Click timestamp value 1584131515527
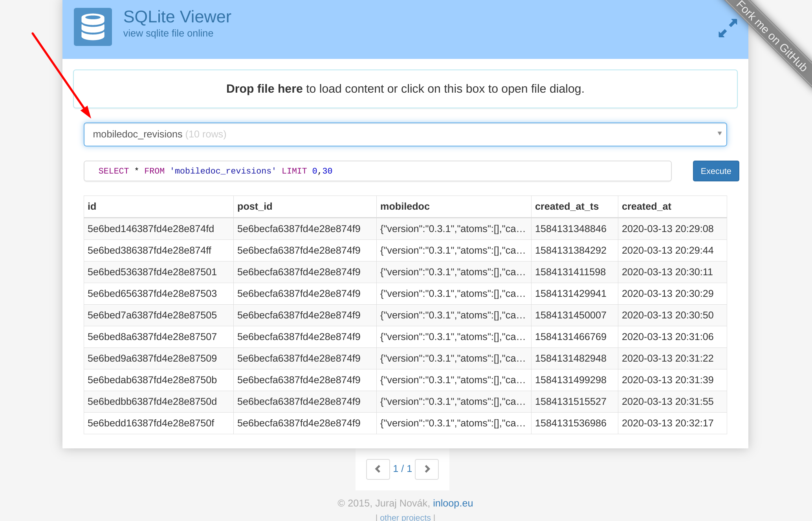Image resolution: width=812 pixels, height=521 pixels. [574, 402]
